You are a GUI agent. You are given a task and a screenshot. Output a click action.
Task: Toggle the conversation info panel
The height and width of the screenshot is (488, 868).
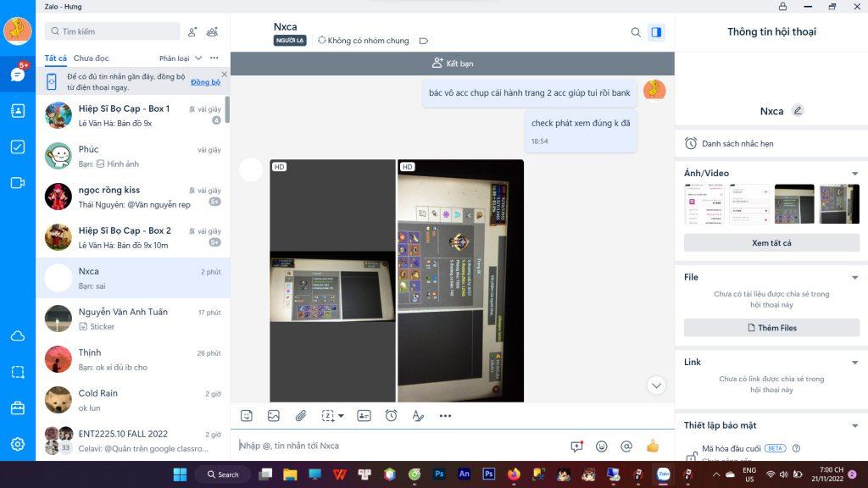pos(656,32)
